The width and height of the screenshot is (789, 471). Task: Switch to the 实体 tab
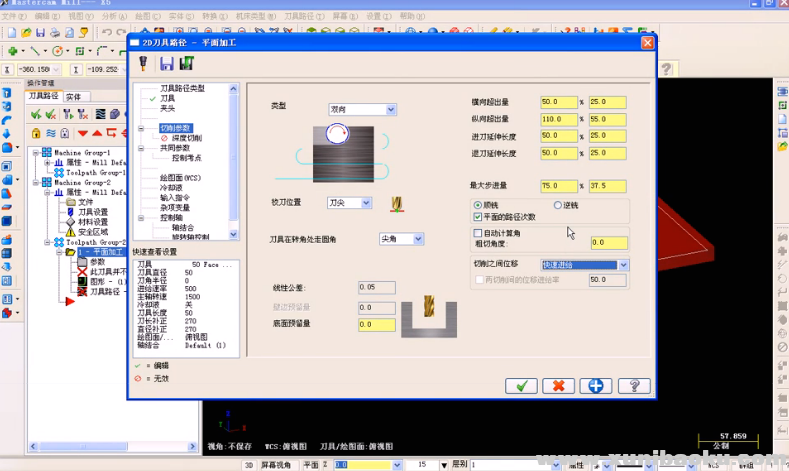(74, 97)
